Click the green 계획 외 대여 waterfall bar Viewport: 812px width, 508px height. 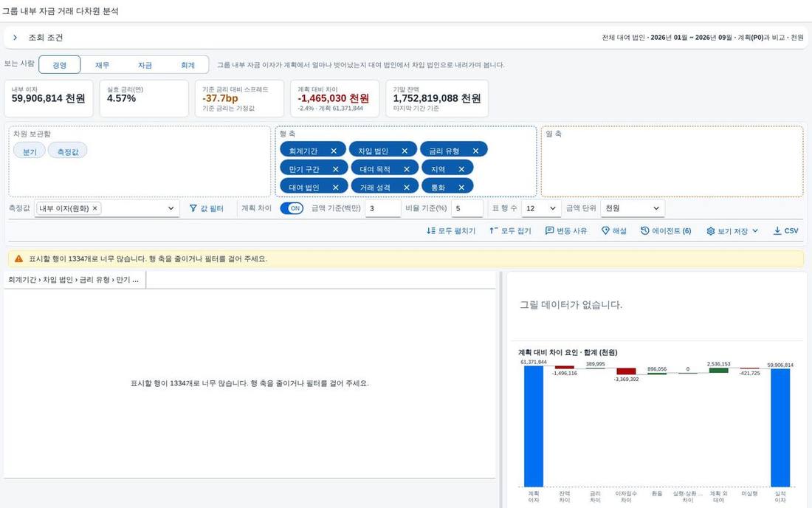(719, 370)
